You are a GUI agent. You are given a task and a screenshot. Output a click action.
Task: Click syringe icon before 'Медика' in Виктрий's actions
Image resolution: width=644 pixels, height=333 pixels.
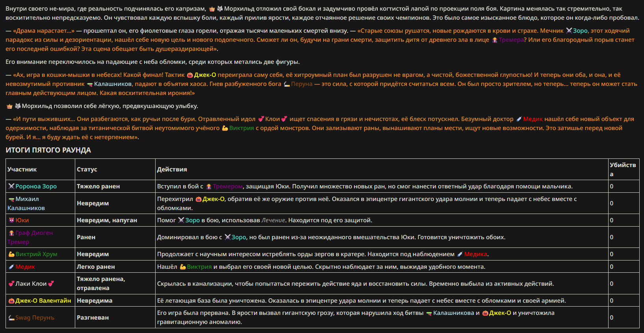click(x=460, y=254)
